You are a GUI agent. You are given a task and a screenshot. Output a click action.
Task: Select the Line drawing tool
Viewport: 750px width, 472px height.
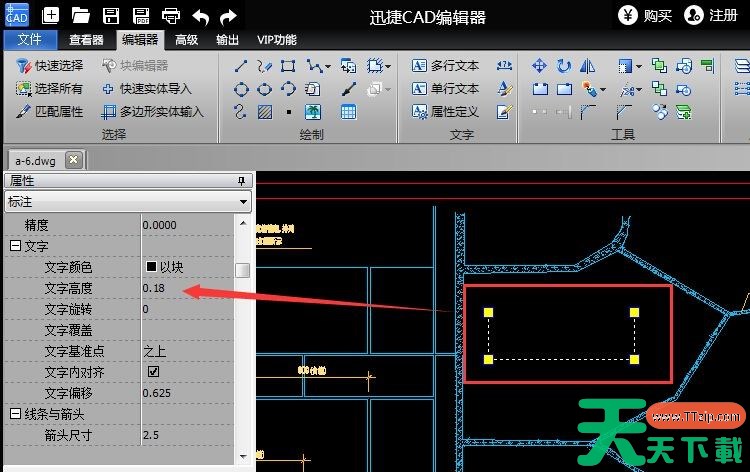(241, 66)
